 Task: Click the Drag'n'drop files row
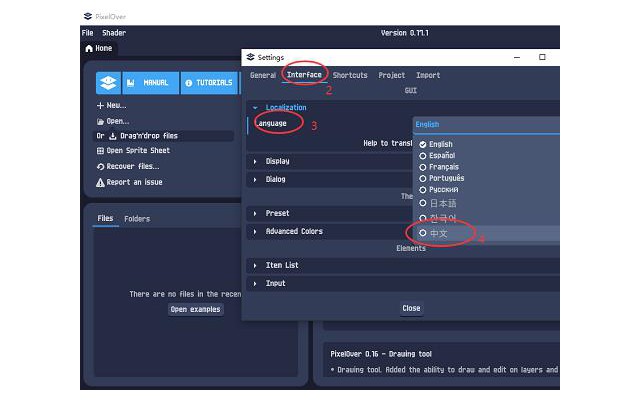pyautogui.click(x=164, y=136)
